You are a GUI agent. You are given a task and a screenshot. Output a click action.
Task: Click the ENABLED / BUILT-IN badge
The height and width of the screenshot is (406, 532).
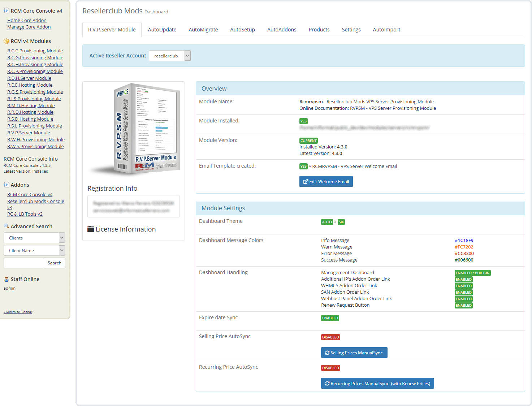472,273
